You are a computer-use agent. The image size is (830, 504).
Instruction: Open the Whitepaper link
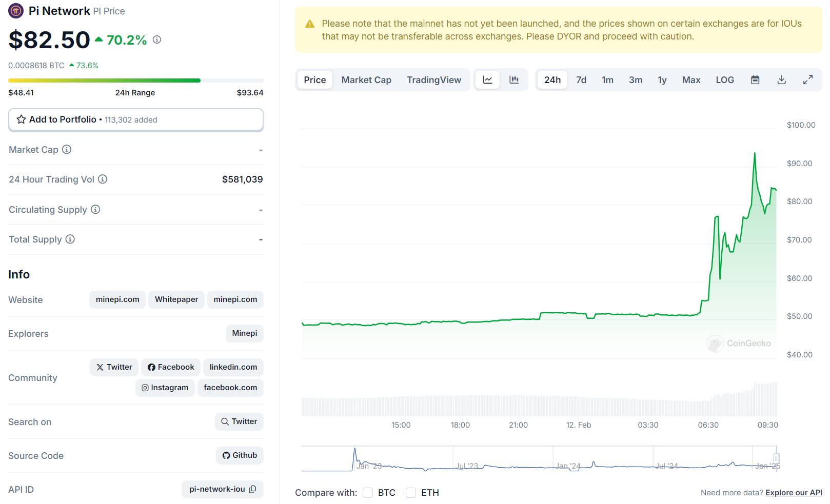coord(176,299)
